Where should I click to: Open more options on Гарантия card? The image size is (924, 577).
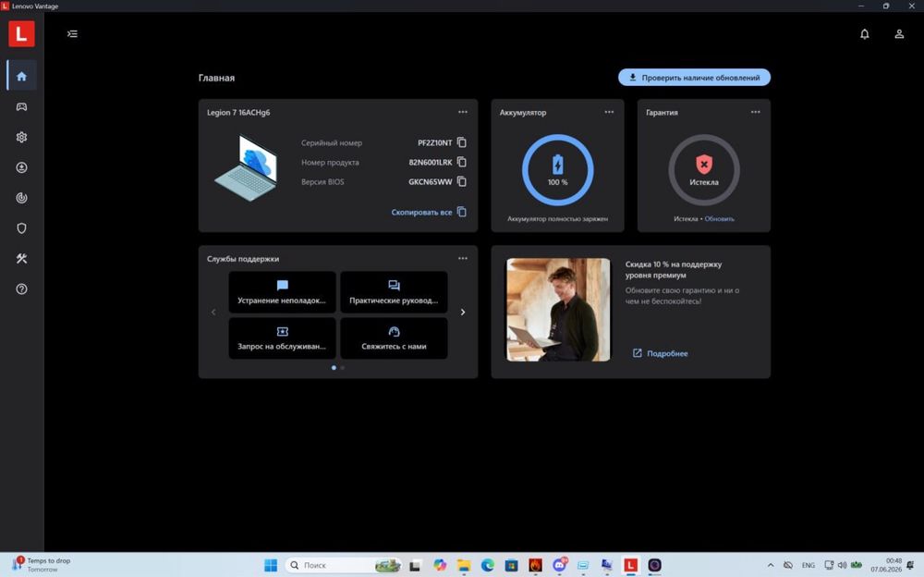756,112
